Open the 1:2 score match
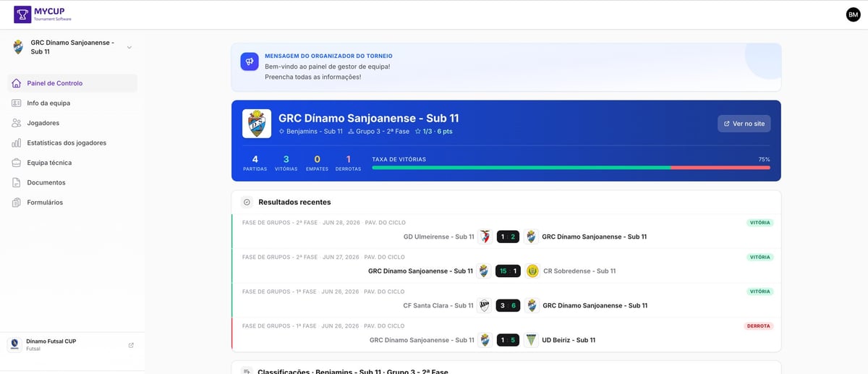 point(508,237)
